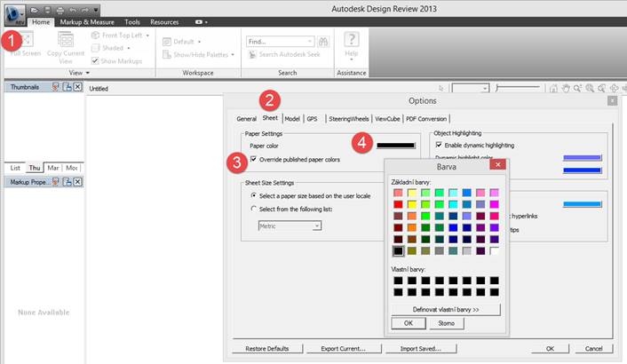Open the Show/Hide Palettes dropdown
The width and height of the screenshot is (627, 364).
click(x=233, y=55)
